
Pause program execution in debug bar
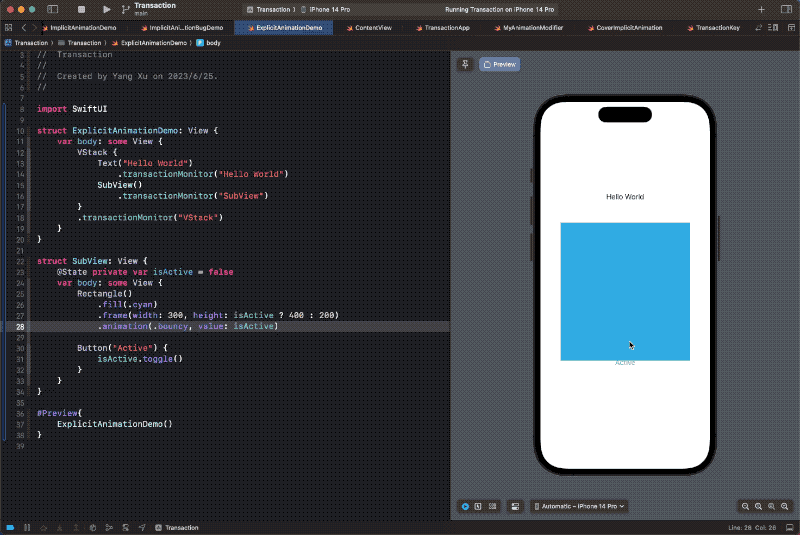(27, 527)
